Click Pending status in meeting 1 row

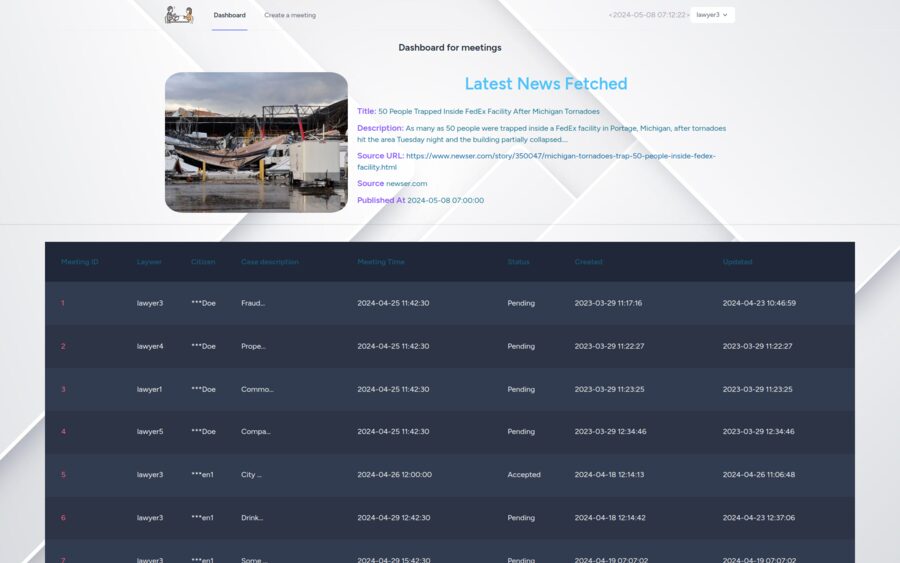point(521,303)
